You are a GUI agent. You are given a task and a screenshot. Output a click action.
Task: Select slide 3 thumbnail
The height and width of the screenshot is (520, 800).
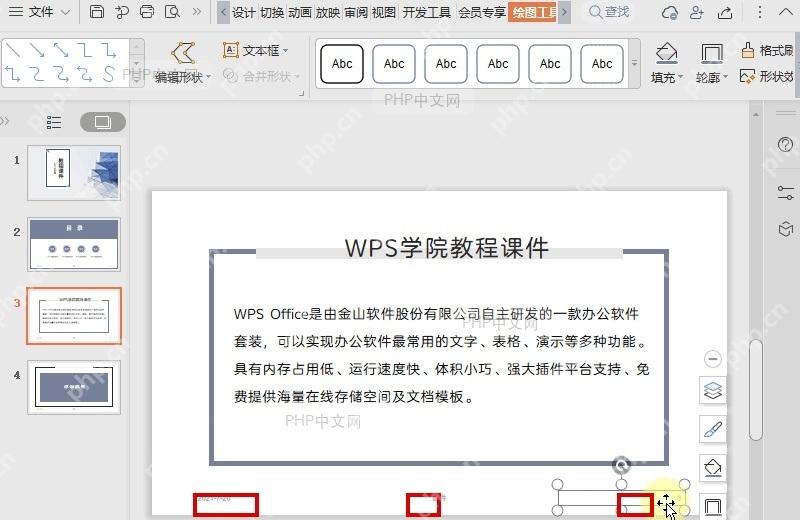[x=74, y=315]
